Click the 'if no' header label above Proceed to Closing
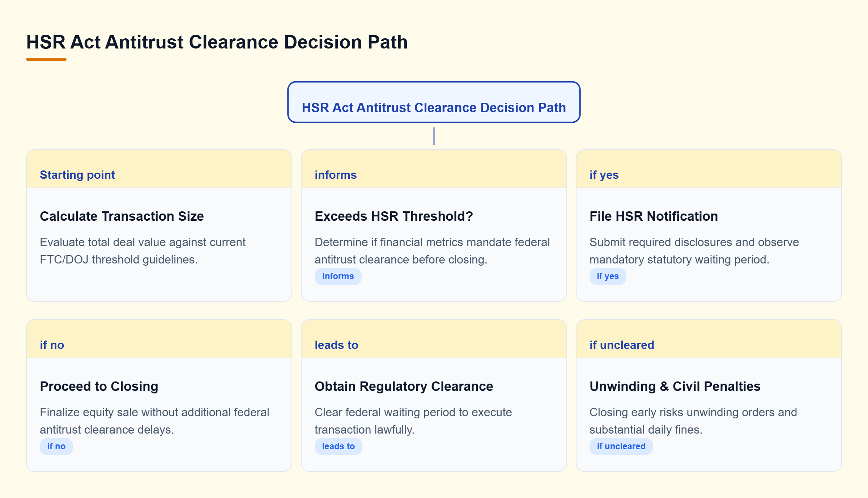This screenshot has height=498, width=868. coord(52,345)
